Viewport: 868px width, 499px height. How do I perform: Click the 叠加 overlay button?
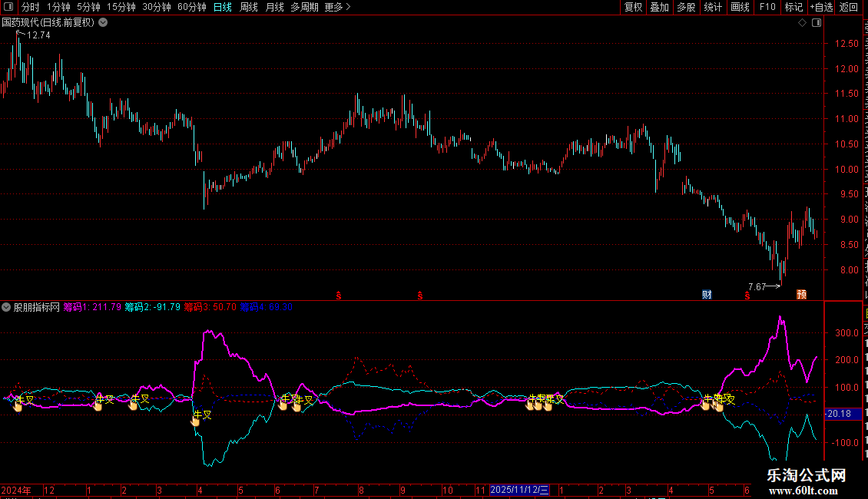click(x=659, y=7)
